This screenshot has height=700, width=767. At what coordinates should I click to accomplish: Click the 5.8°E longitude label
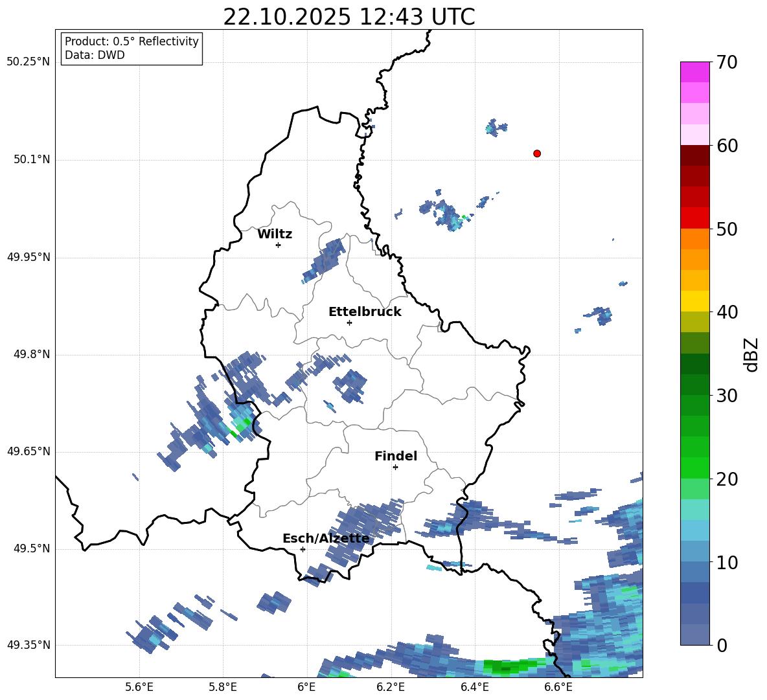pos(223,687)
